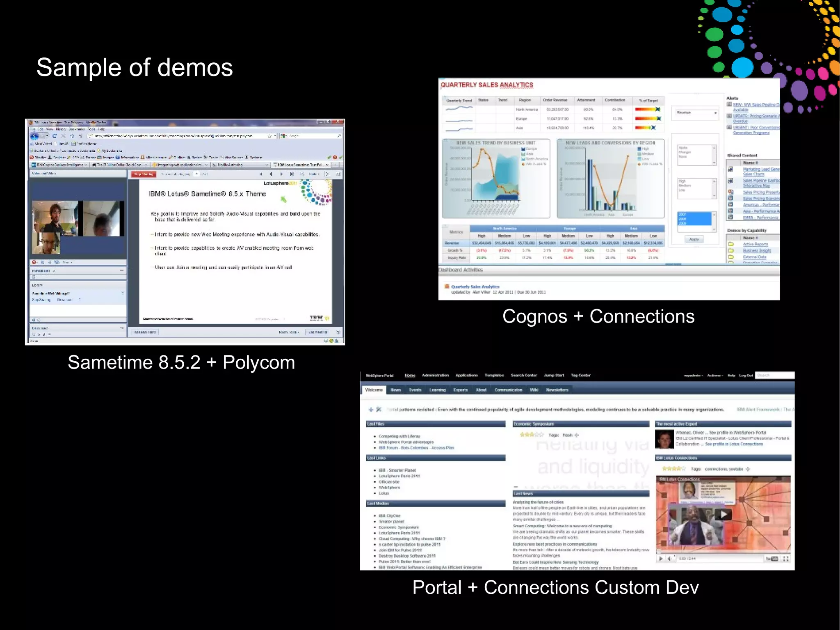Click the Firefox search magnifier icon

pyautogui.click(x=339, y=136)
